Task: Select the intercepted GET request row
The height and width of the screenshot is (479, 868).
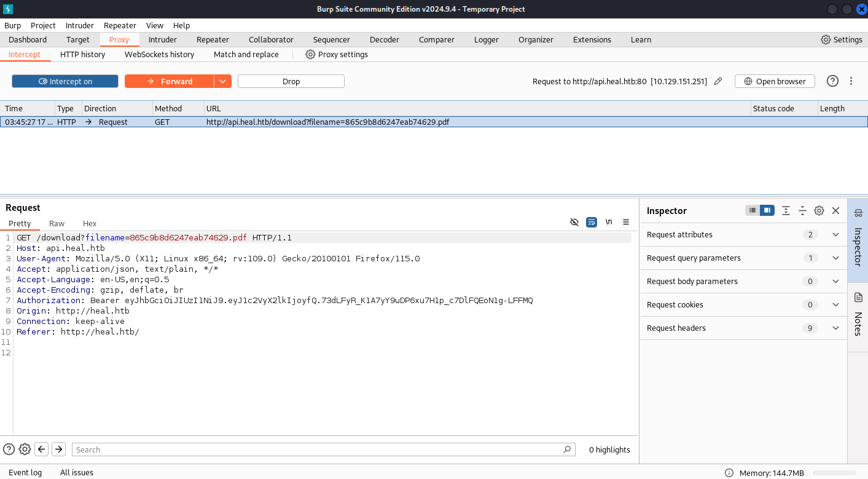Action: (x=434, y=122)
